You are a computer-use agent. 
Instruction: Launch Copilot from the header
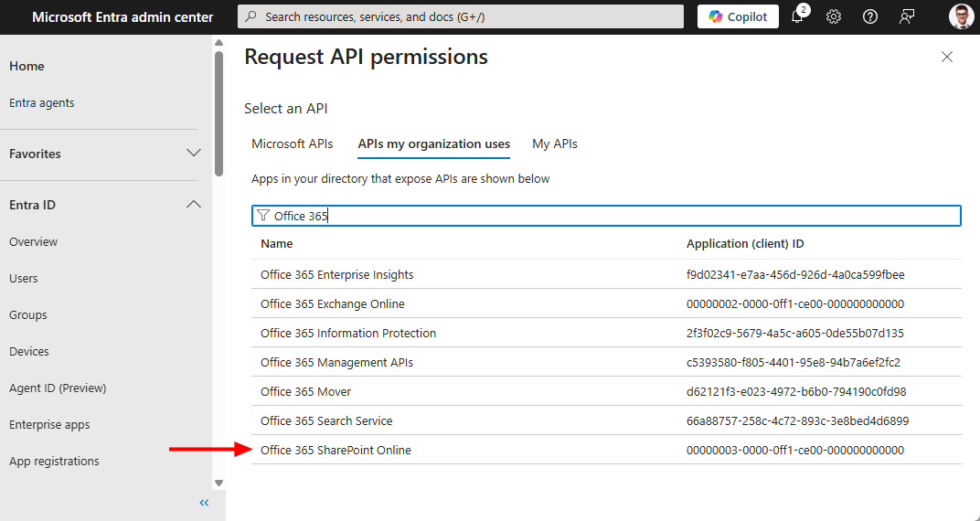(738, 16)
